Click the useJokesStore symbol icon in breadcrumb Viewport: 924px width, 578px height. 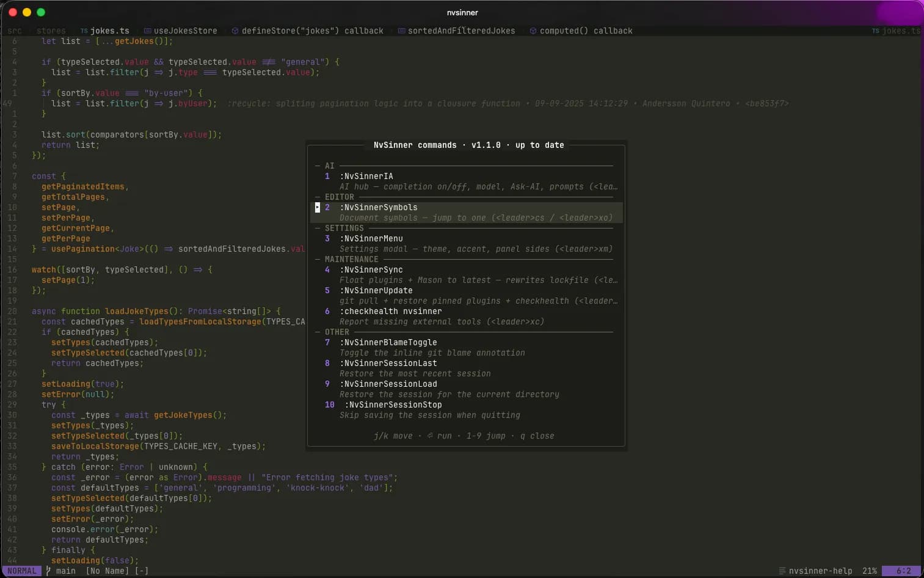(x=147, y=31)
